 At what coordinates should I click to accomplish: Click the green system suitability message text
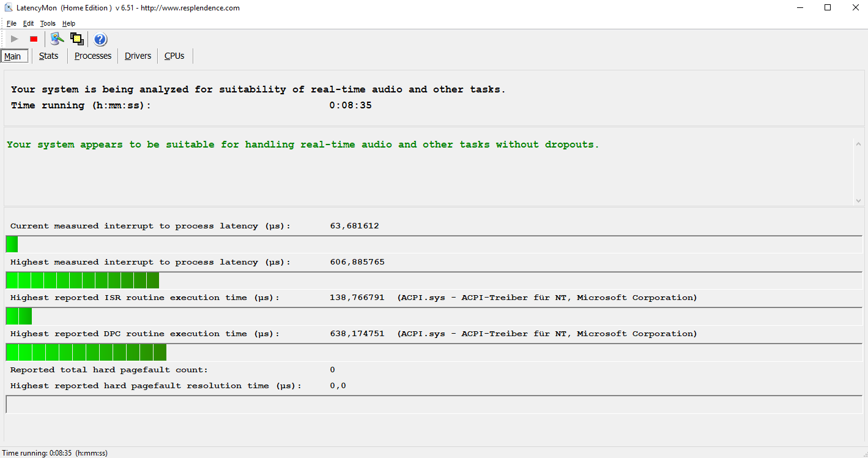click(303, 145)
